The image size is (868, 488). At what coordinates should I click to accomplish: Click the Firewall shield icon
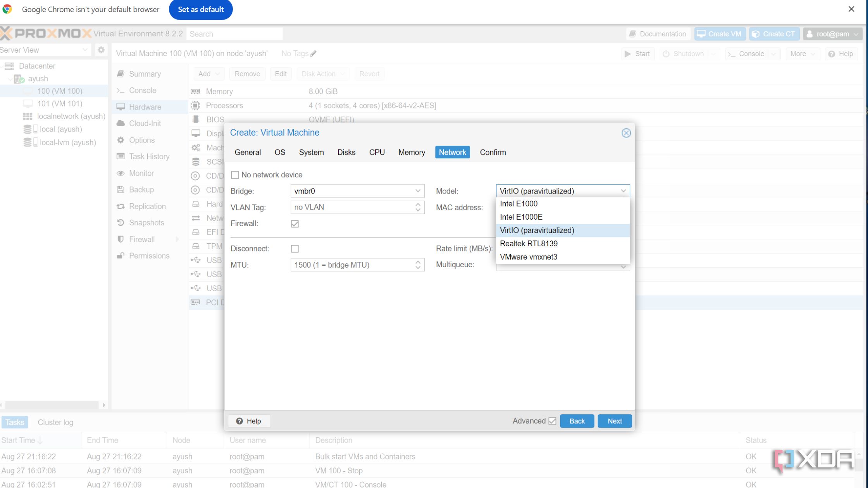click(x=121, y=239)
